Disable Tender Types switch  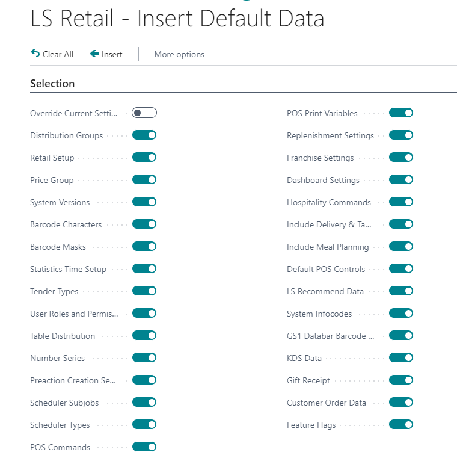click(144, 291)
